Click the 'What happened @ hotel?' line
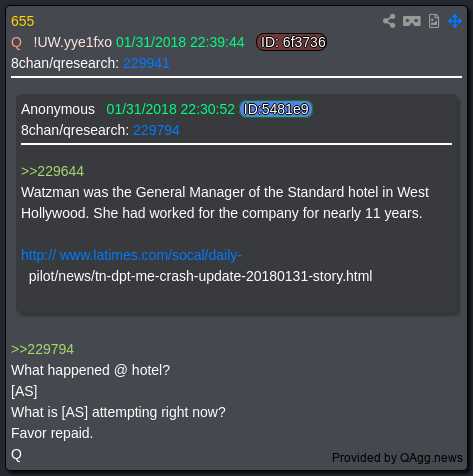Image resolution: width=473 pixels, height=476 pixels. [90, 370]
